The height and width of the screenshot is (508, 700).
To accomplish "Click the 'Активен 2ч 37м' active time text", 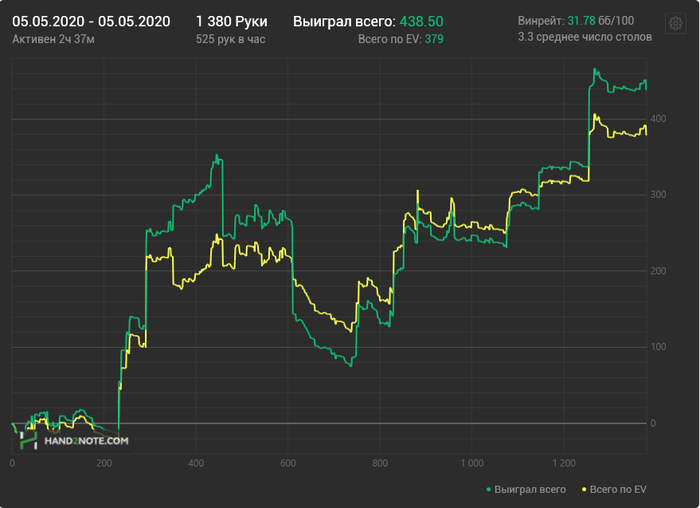I will point(53,39).
